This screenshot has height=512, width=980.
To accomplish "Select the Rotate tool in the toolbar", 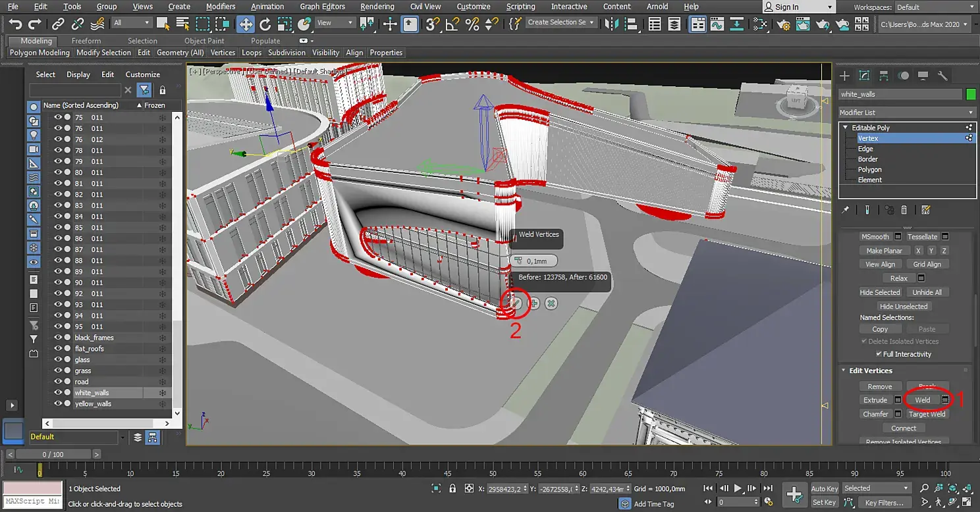I will 265,24.
